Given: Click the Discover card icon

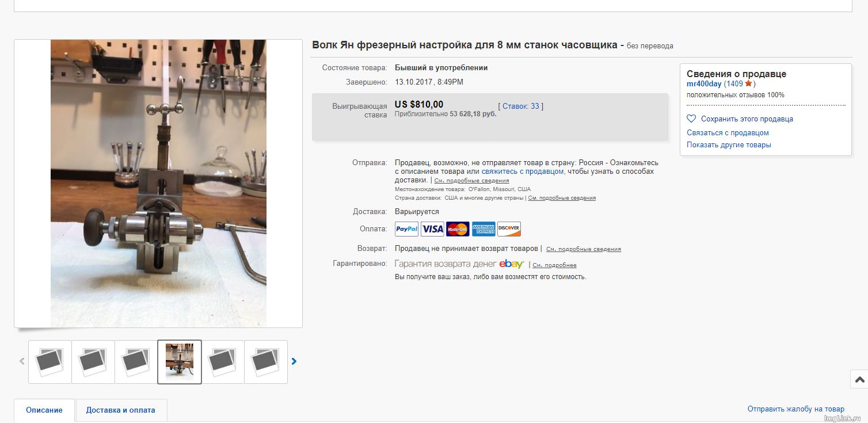Looking at the screenshot, I should (509, 229).
